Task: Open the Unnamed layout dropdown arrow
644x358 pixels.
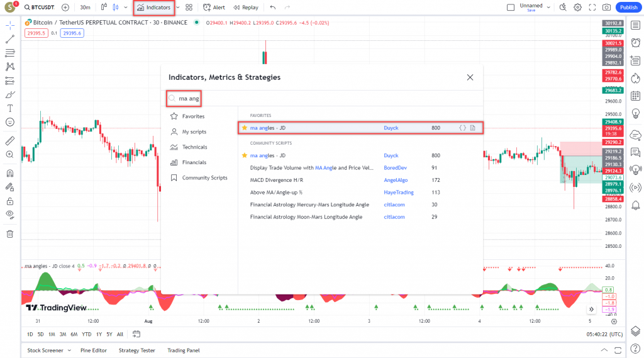Action: [x=548, y=8]
